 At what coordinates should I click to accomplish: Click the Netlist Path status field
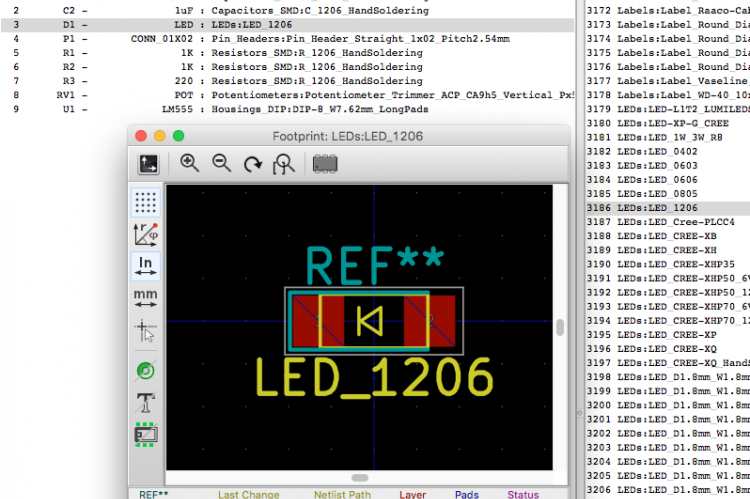pos(342,494)
